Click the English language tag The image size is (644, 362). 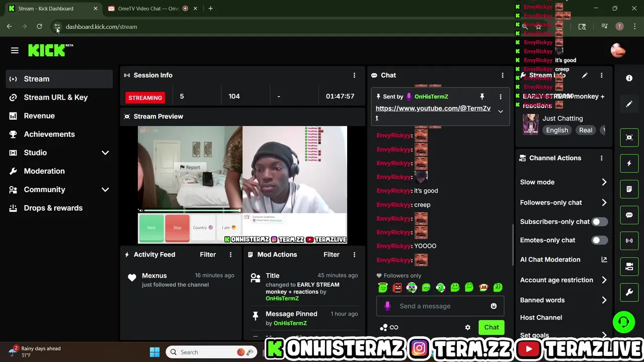click(557, 130)
